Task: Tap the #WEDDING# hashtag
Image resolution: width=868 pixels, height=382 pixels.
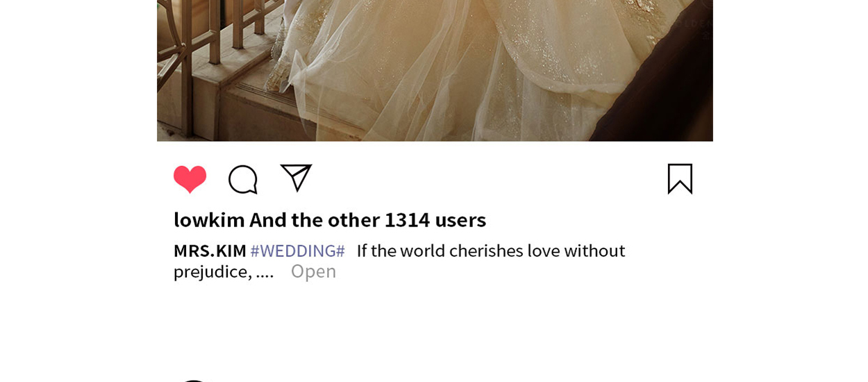Action: 297,251
